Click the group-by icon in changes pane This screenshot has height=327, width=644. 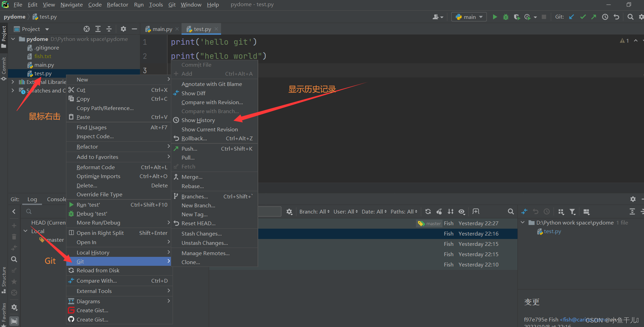[561, 211]
